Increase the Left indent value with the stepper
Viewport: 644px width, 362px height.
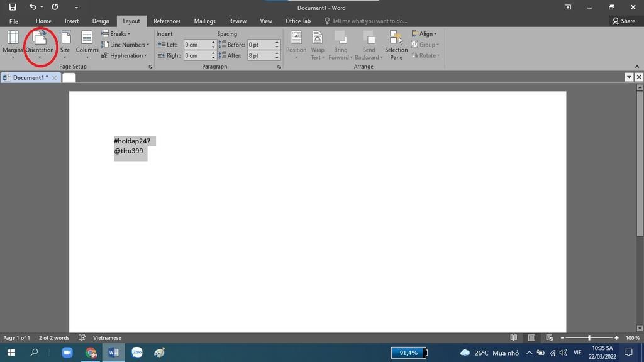click(213, 42)
